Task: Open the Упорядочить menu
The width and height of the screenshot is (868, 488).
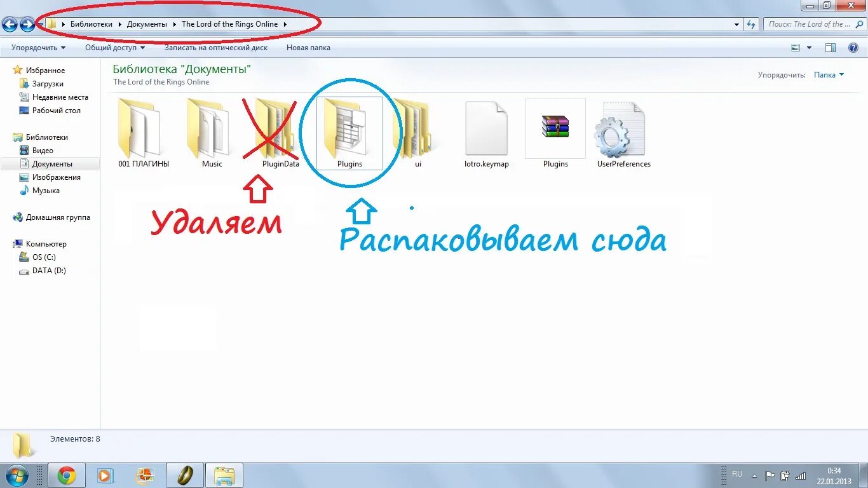Action: [x=38, y=48]
